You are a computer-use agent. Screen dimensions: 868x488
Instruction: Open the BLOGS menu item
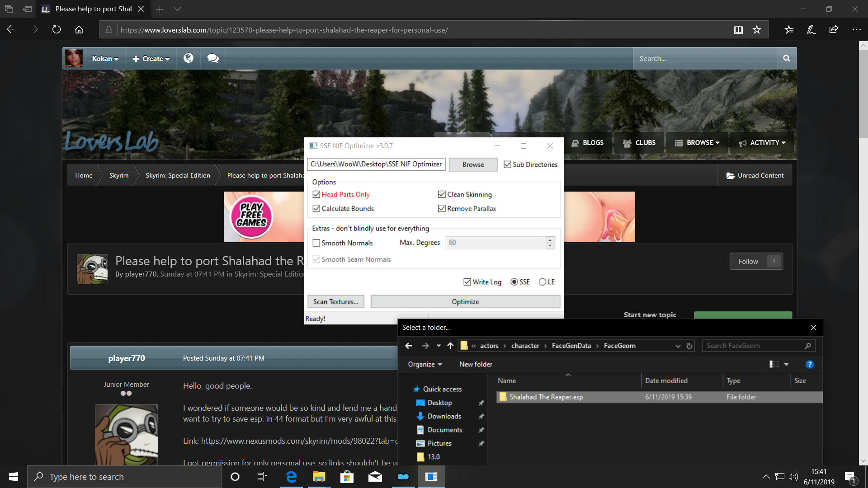(x=588, y=143)
